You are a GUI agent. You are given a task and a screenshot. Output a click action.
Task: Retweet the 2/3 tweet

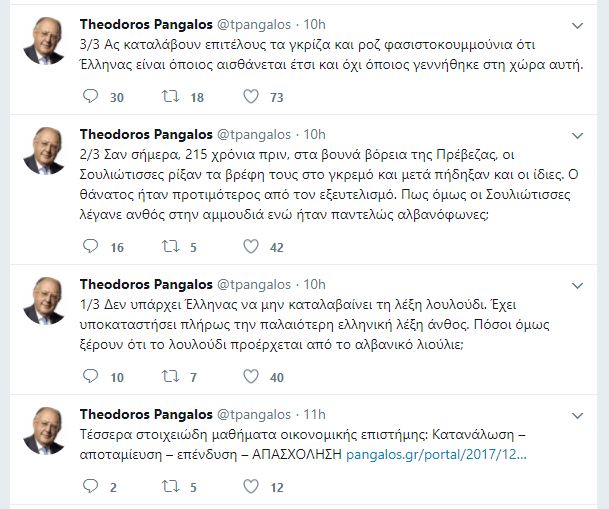click(x=170, y=247)
